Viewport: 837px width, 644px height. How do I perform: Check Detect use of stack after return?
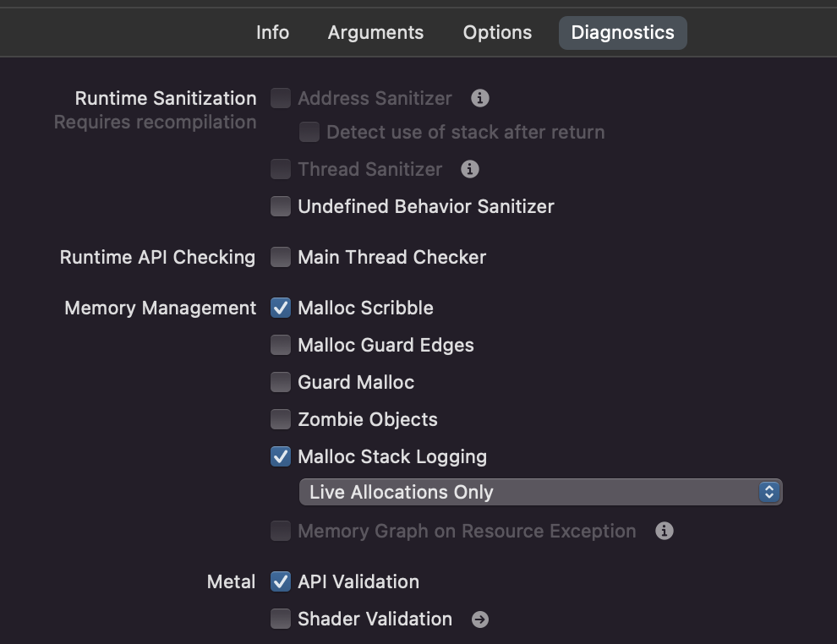[309, 132]
